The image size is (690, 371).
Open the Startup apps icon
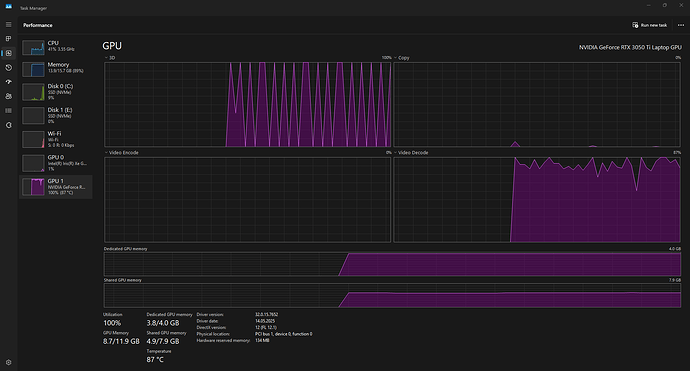8,82
